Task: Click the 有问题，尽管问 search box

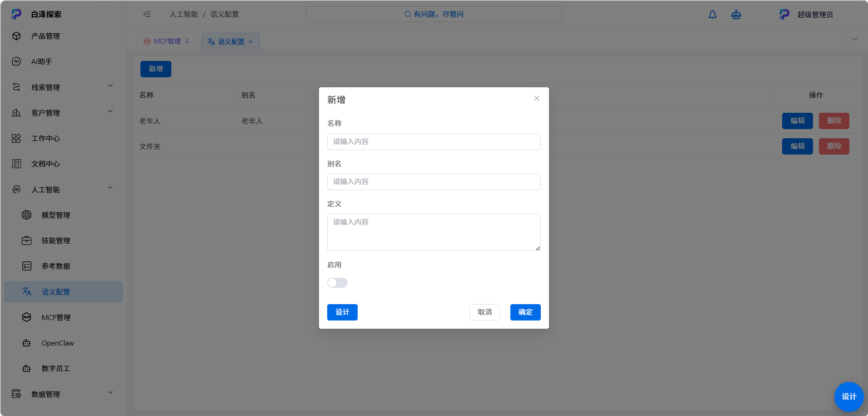Action: (434, 14)
